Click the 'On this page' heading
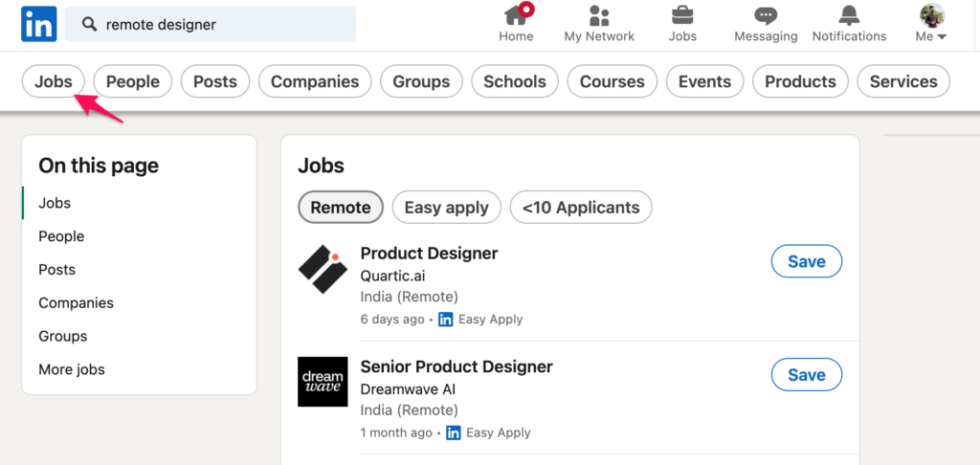 click(x=99, y=166)
